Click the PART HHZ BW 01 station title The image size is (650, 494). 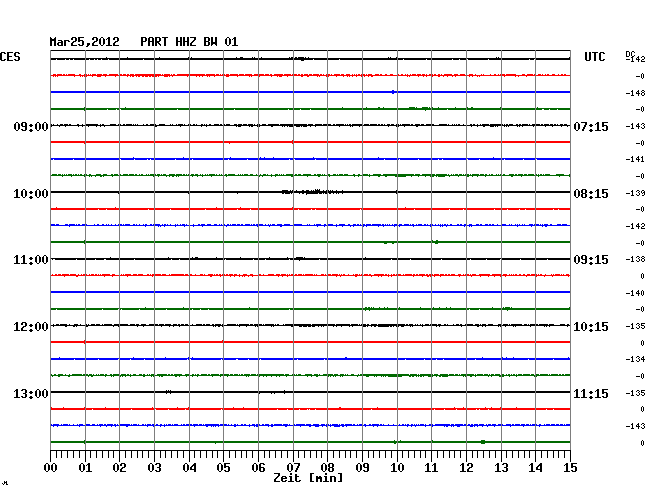pos(189,42)
